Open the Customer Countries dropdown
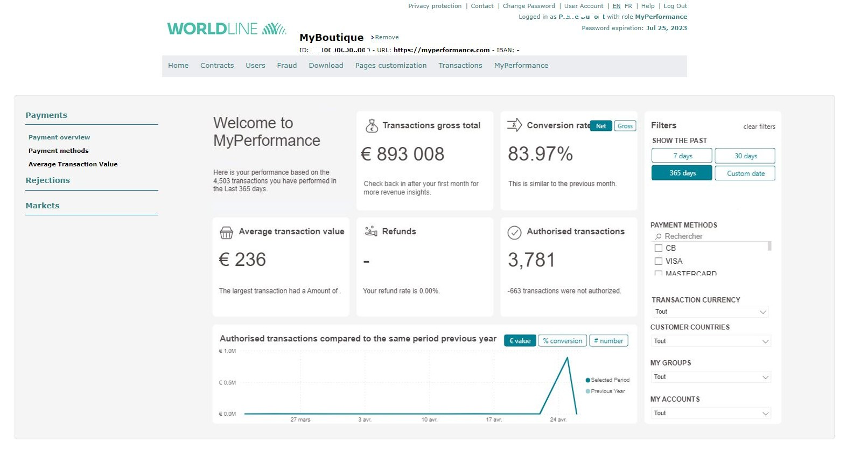This screenshot has height=463, width=868. 711,341
